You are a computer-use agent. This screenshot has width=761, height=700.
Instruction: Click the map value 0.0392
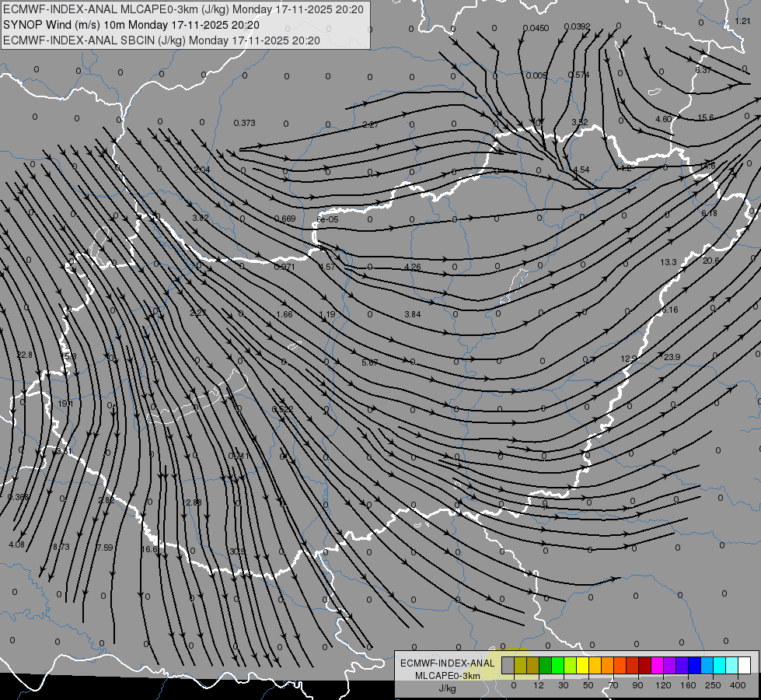tap(577, 26)
